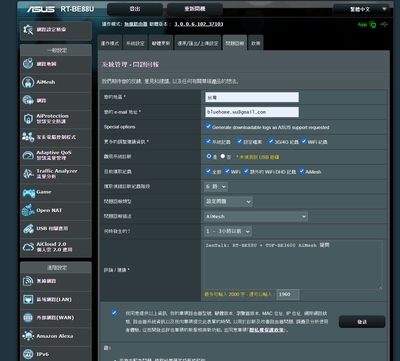Open firmware version 3.0.0.6.102_37103 link
This screenshot has height=361, width=400.
[x=199, y=24]
